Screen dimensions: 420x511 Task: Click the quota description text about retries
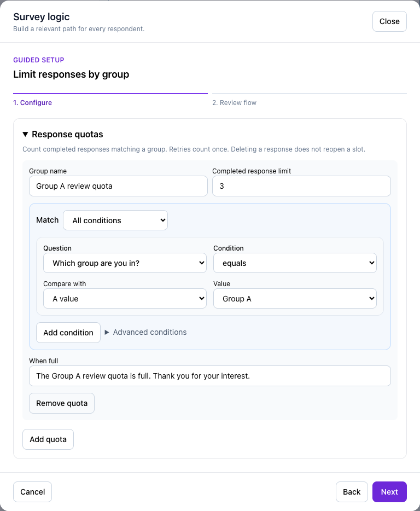pos(194,149)
